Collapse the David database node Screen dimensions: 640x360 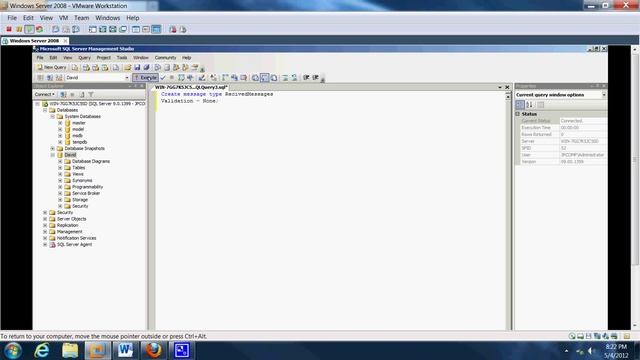[x=53, y=155]
